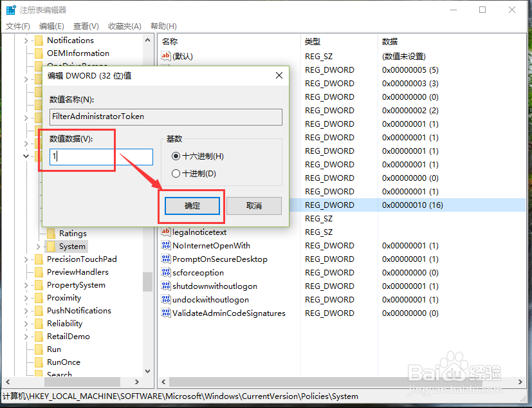Click inside the 数值数据 input field

(x=101, y=156)
